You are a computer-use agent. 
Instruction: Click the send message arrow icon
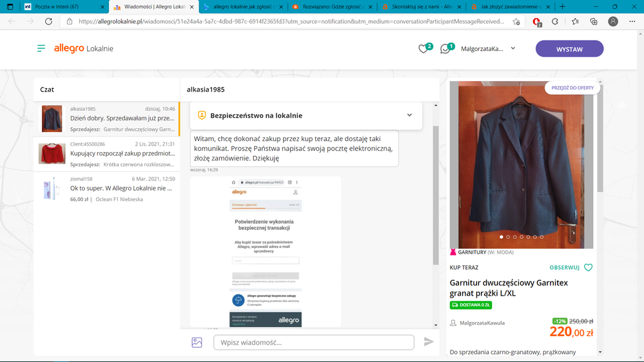[429, 341]
